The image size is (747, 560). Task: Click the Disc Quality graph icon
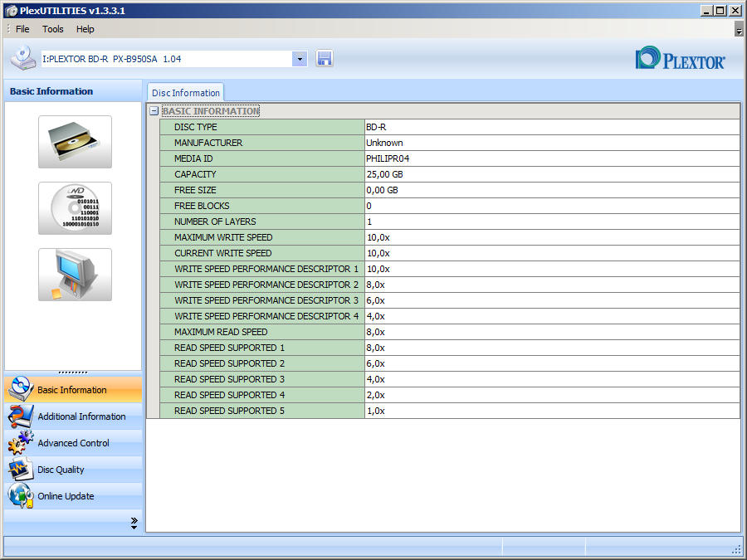click(x=21, y=470)
